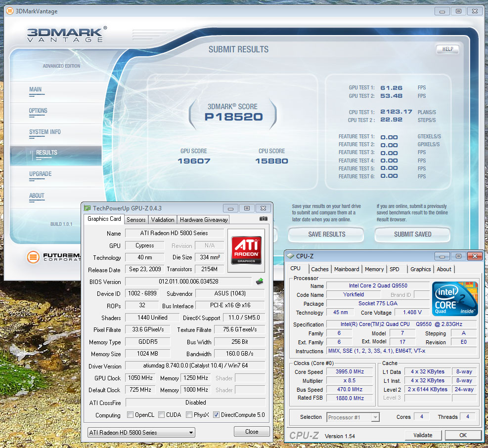488x448 pixels.
Task: Open the About tab in CPU-Z
Action: pos(444,269)
